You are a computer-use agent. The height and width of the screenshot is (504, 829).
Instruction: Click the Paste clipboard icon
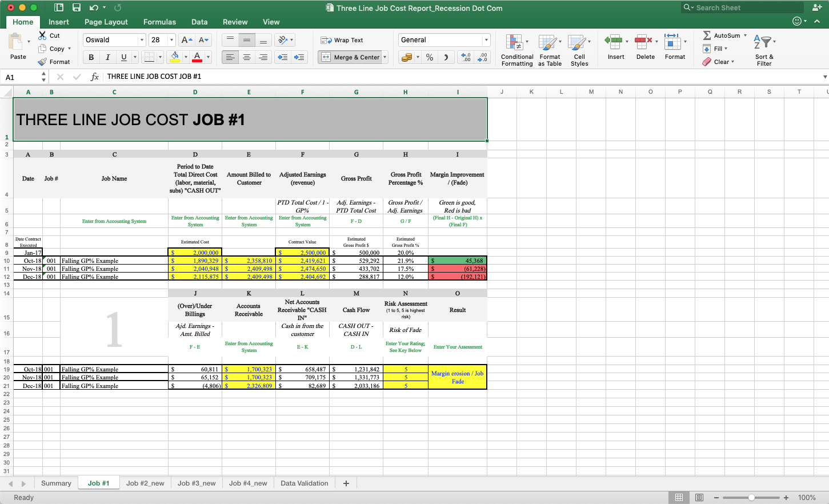(x=15, y=42)
